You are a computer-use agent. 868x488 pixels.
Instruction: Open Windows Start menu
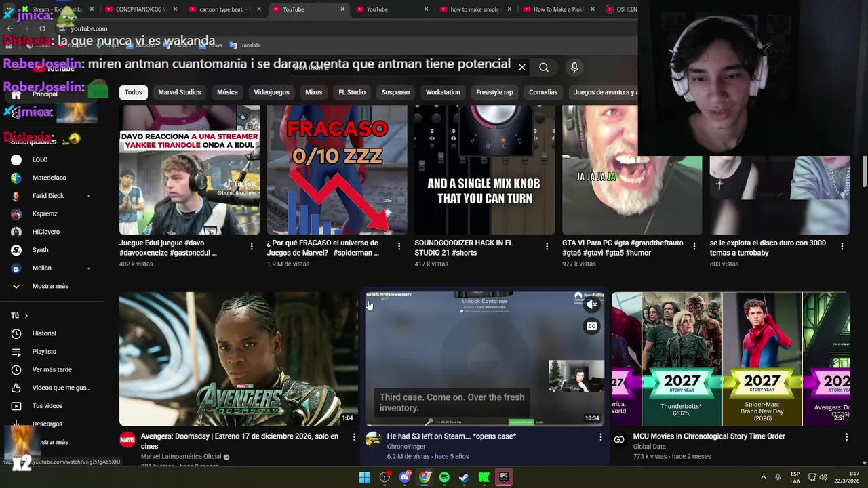(x=365, y=477)
